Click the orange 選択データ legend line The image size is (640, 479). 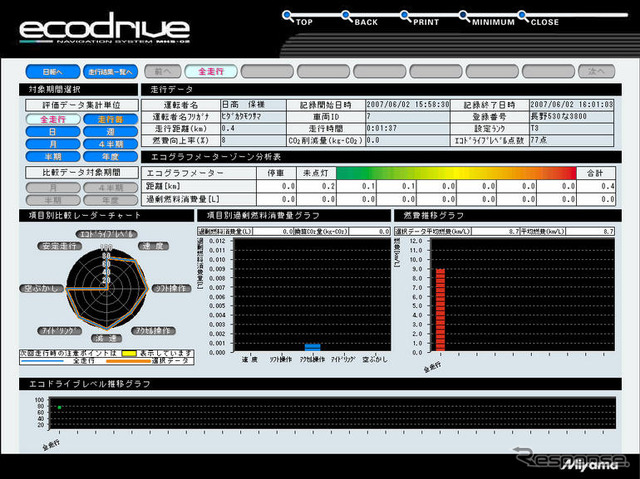(128, 361)
